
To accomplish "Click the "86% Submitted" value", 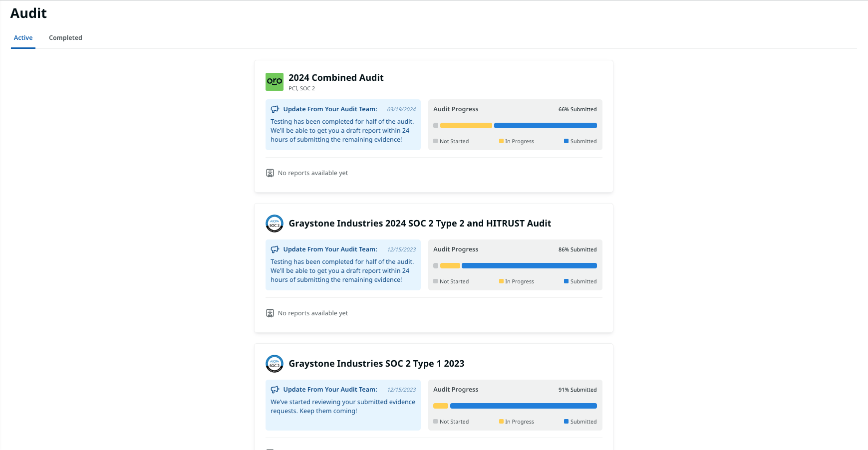I will tap(578, 249).
